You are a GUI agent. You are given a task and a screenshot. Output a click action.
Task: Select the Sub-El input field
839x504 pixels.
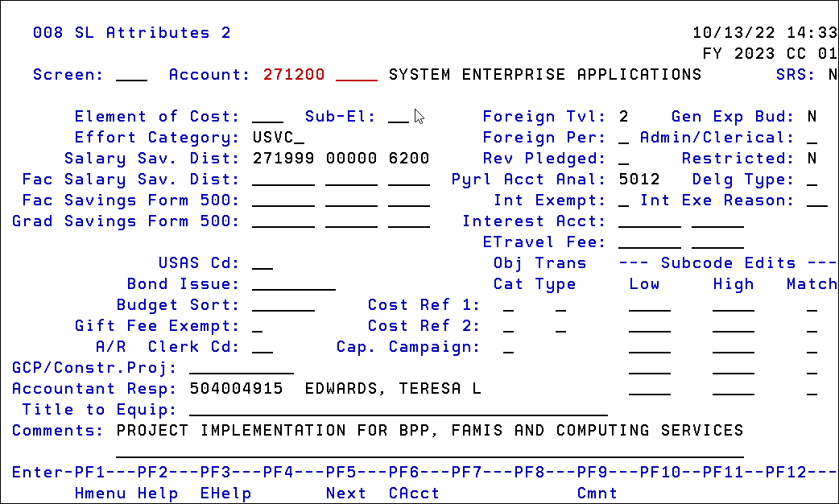(x=397, y=116)
